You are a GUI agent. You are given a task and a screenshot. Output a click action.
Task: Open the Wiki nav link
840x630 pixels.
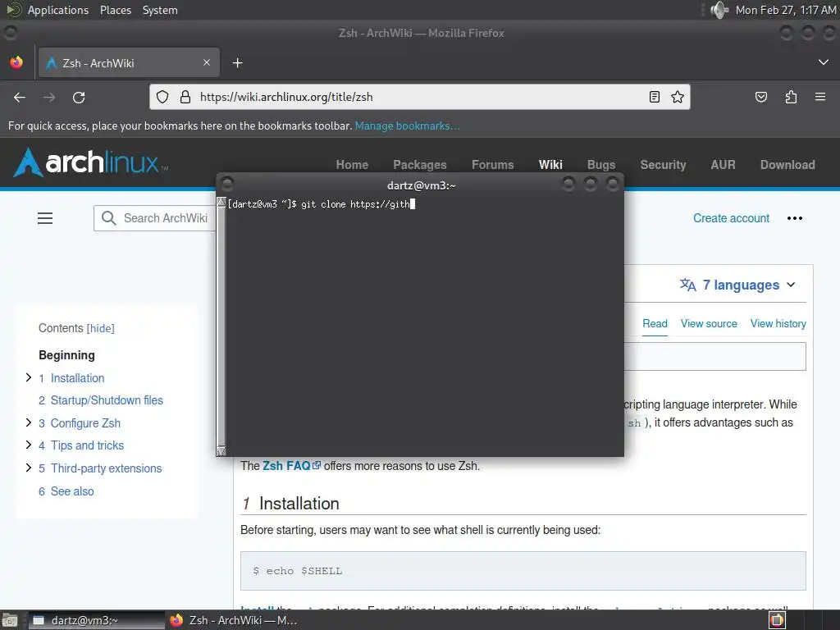click(550, 164)
